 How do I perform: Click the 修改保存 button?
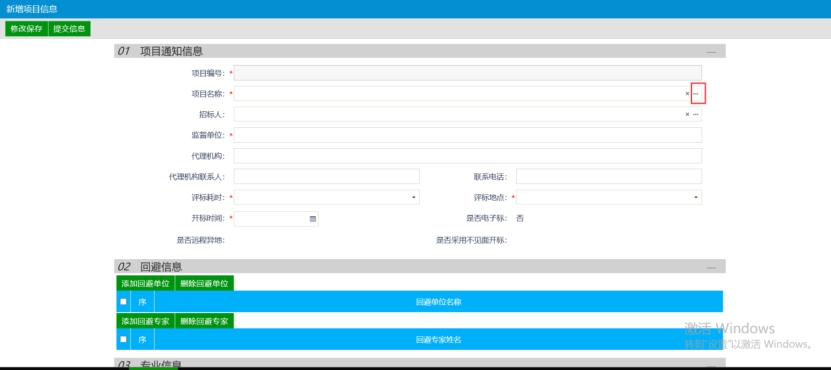tap(26, 29)
